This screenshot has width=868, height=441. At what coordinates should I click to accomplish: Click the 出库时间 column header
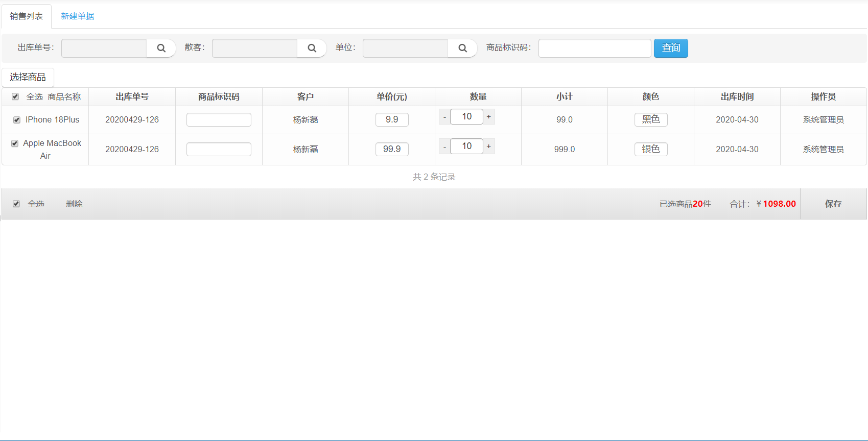coord(737,97)
